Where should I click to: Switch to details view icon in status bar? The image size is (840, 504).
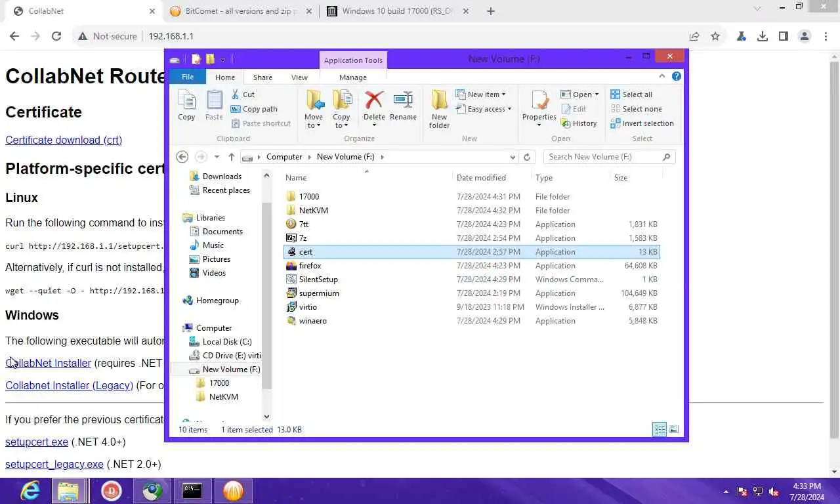[660, 430]
